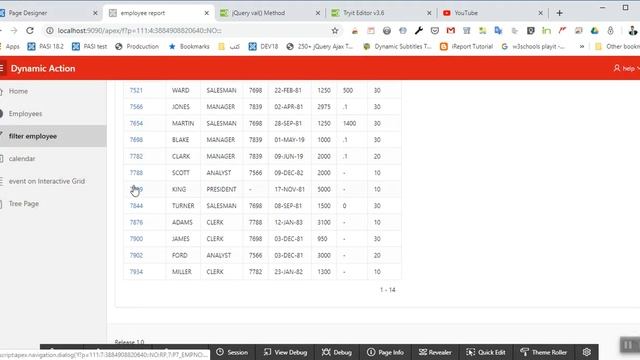Open the PASI 18.2 bookmark

(46, 47)
